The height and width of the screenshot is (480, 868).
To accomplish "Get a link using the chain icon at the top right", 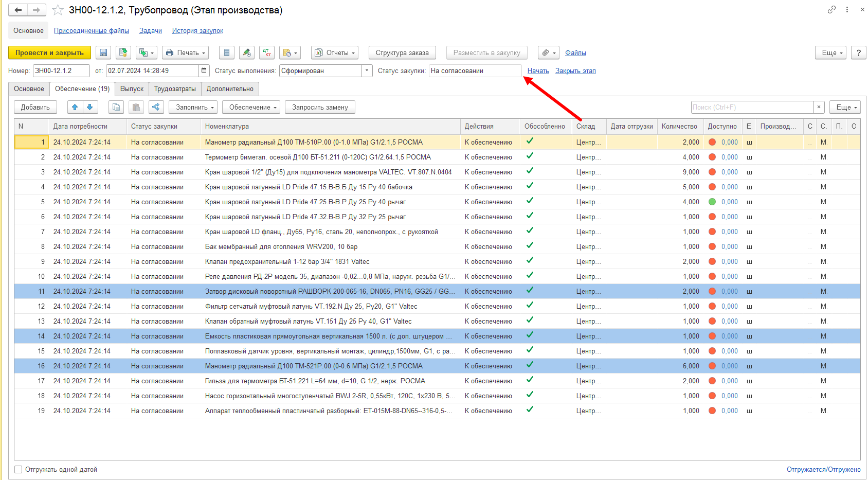I will click(831, 10).
